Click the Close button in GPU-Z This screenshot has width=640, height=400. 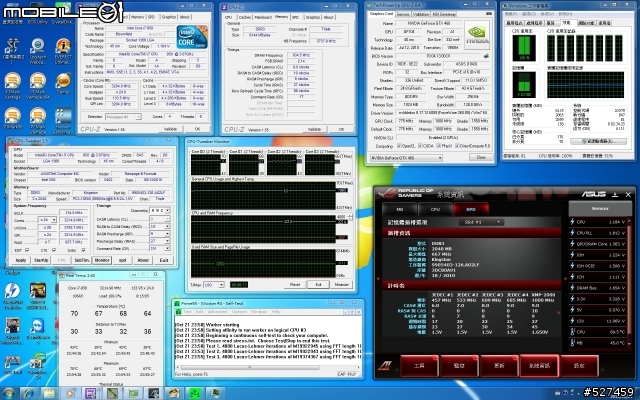click(x=481, y=158)
